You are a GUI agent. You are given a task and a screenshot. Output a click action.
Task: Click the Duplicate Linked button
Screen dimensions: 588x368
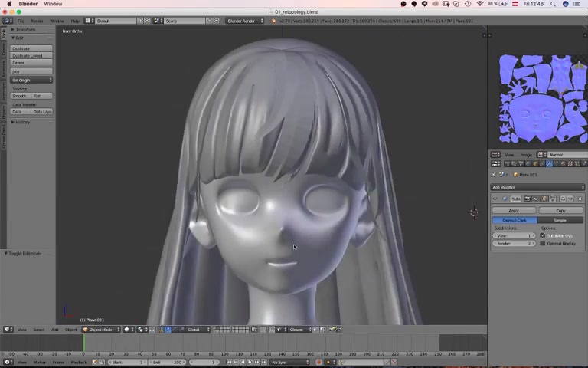pyautogui.click(x=31, y=55)
